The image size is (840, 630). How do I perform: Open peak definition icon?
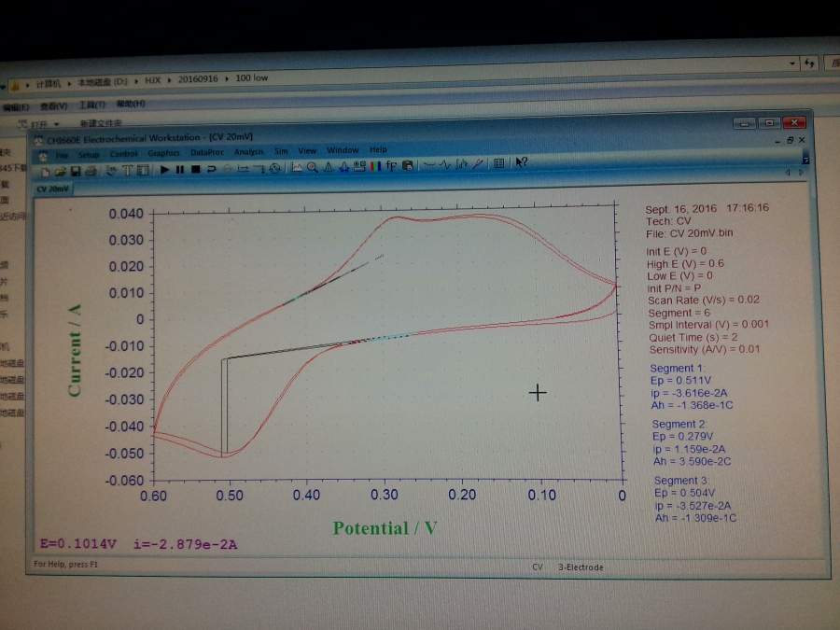[x=343, y=167]
